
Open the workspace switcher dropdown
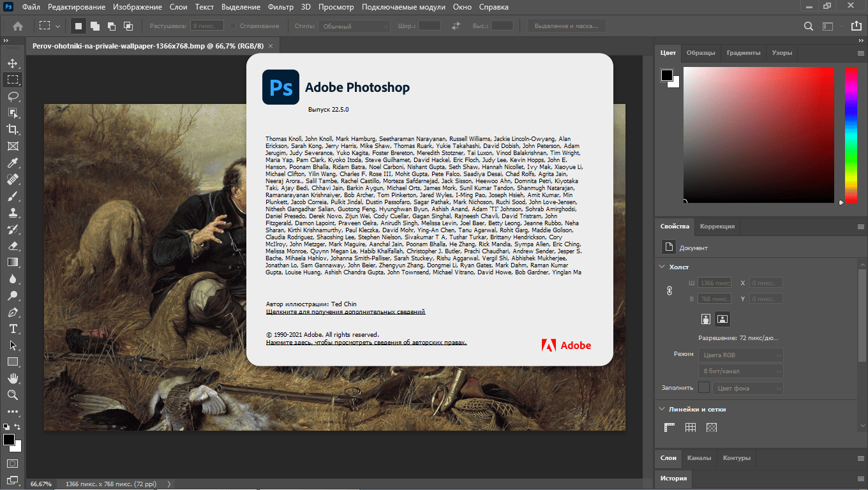pyautogui.click(x=828, y=26)
